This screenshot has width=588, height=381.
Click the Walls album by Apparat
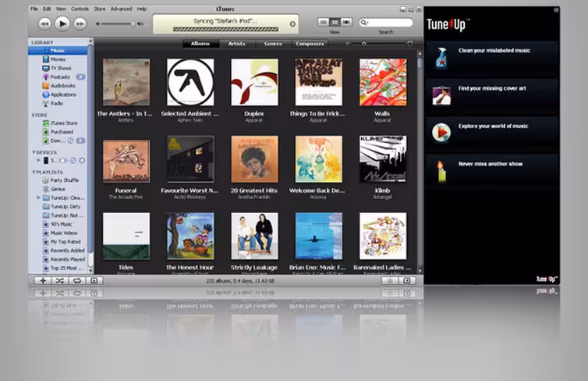click(x=382, y=82)
